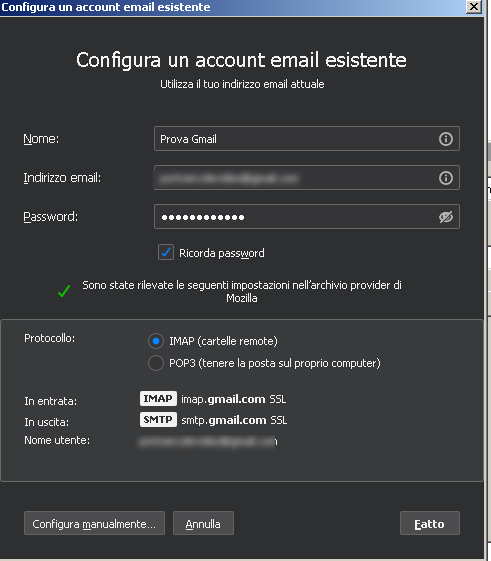Open Configura manualmente settings
This screenshot has height=561, width=491.
click(94, 523)
